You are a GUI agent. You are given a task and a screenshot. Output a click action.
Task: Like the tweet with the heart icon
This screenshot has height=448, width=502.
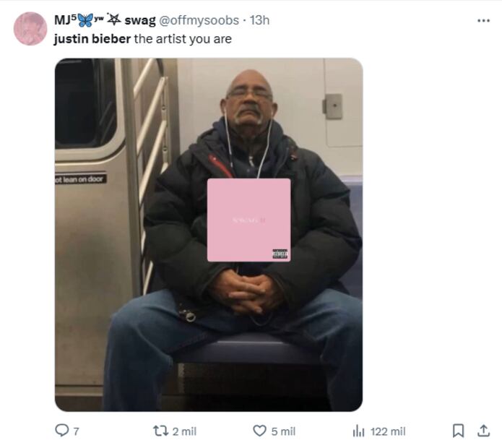pyautogui.click(x=259, y=431)
